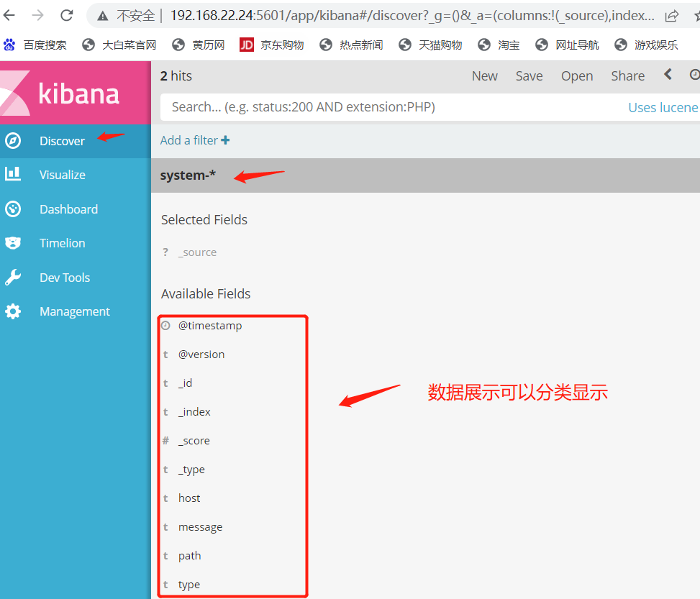Click the Management gear icon
The height and width of the screenshot is (599, 700).
(13, 311)
